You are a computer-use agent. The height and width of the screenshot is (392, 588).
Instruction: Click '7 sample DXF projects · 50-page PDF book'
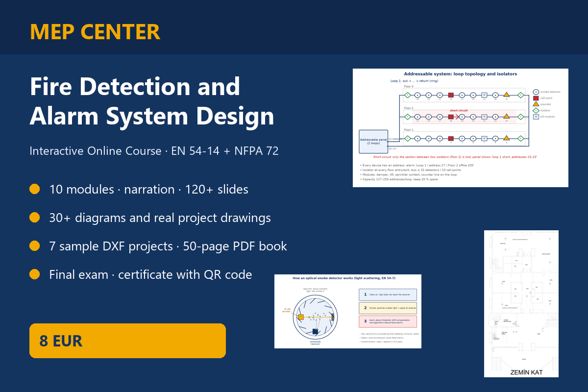point(168,246)
